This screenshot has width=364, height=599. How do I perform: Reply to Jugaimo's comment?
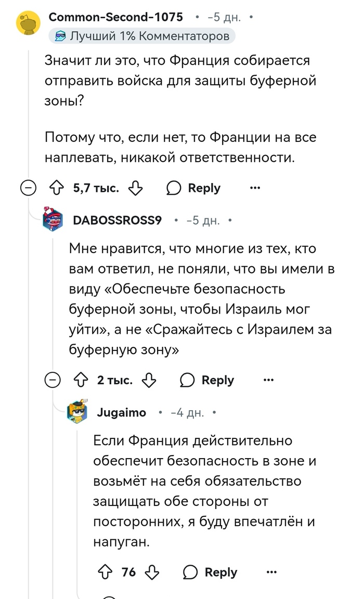[210, 572]
